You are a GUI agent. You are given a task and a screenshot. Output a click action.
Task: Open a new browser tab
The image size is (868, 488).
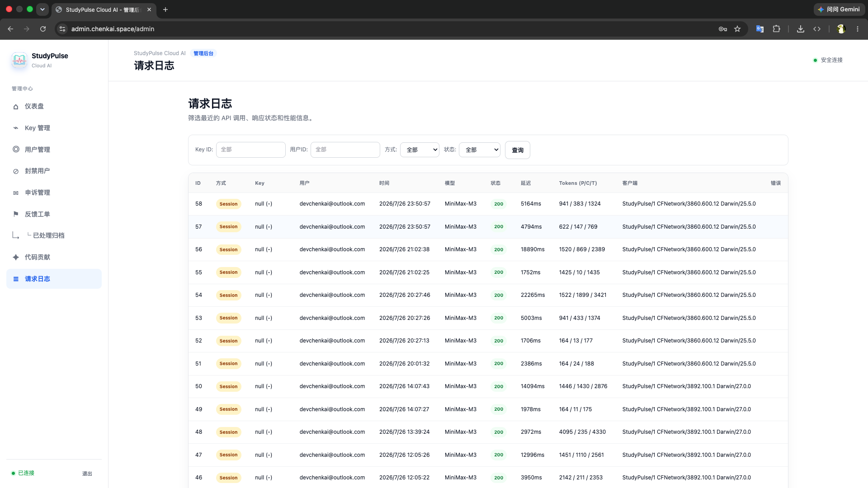[165, 9]
